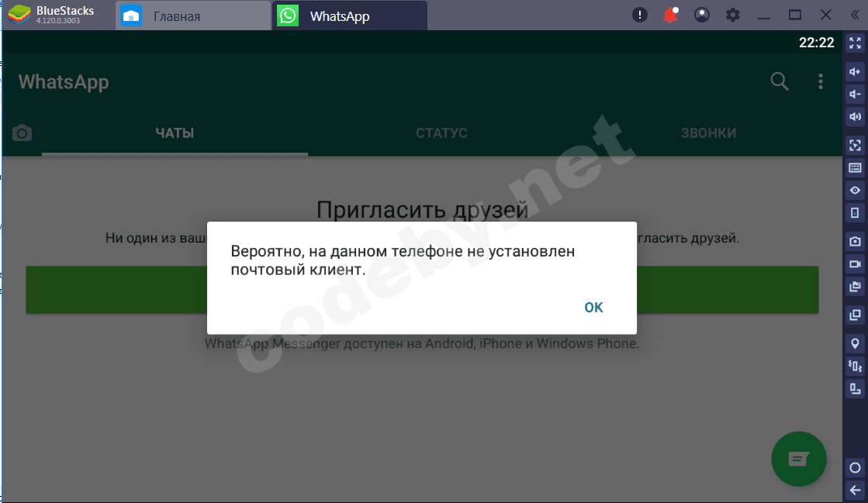The image size is (868, 503).
Task: Mute or unmute sound in sidebar
Action: (856, 117)
